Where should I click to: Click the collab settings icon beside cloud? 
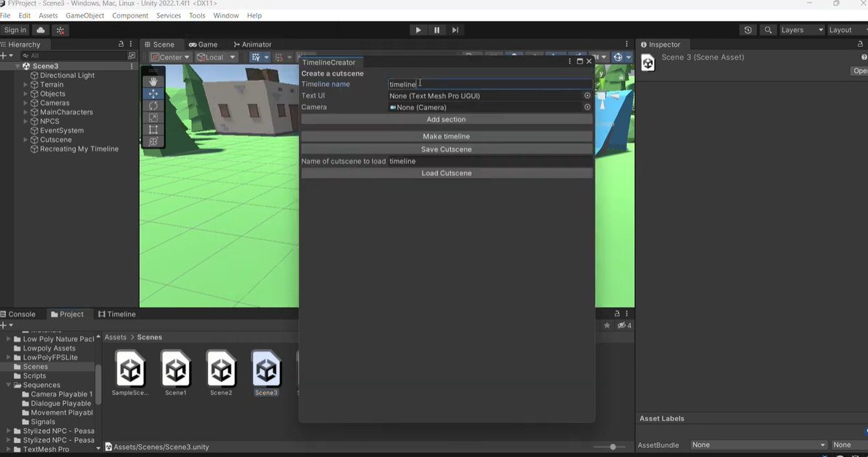click(x=61, y=30)
